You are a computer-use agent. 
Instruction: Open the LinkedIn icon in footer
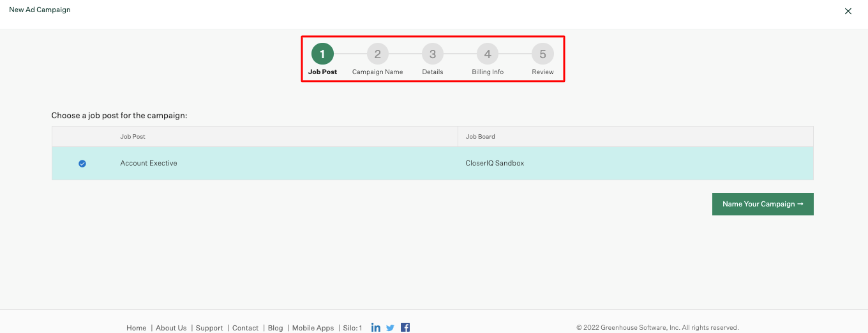click(376, 328)
